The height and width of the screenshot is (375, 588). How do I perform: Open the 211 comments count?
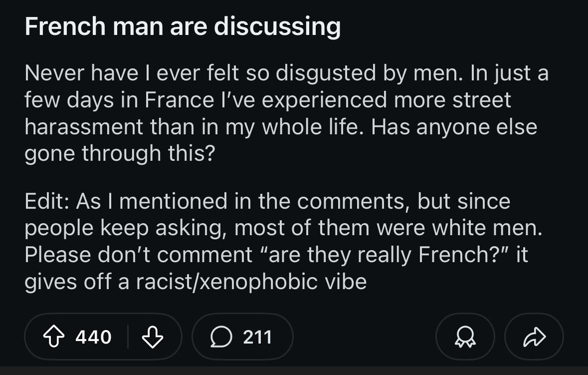coord(257,337)
